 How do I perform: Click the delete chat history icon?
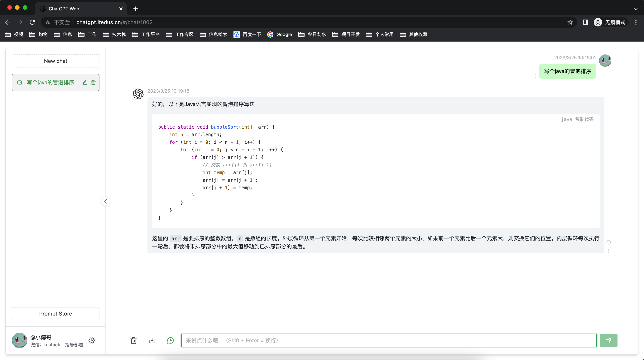coord(134,340)
